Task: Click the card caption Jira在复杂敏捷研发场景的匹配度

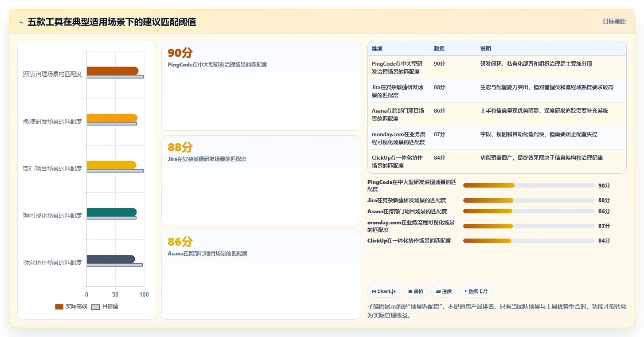Action: point(207,159)
